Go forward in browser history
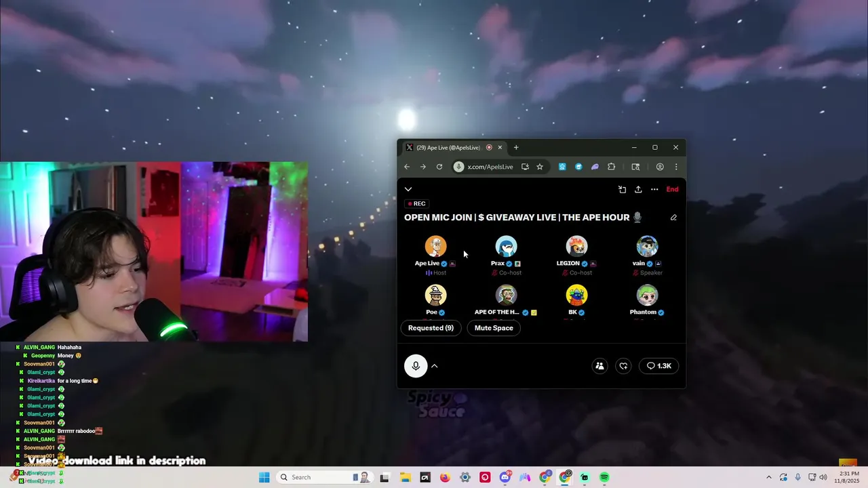Image resolution: width=868 pixels, height=488 pixels. click(x=422, y=167)
